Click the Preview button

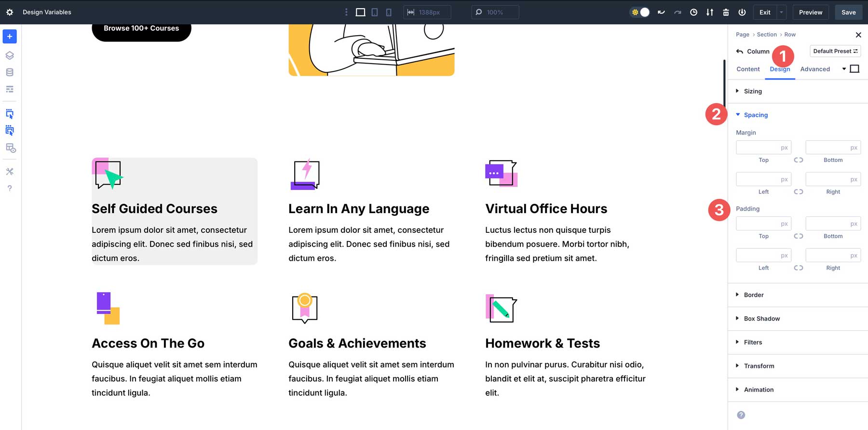(x=811, y=13)
